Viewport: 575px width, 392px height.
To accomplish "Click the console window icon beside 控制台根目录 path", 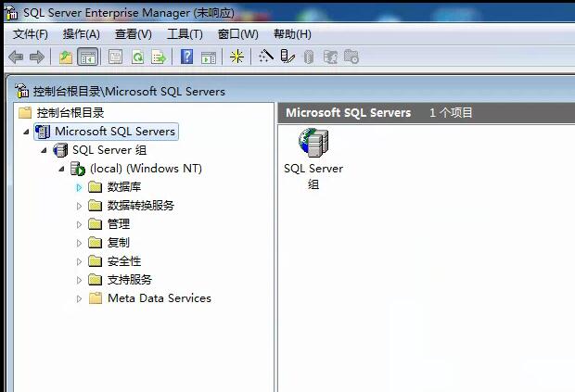I will click(x=21, y=91).
